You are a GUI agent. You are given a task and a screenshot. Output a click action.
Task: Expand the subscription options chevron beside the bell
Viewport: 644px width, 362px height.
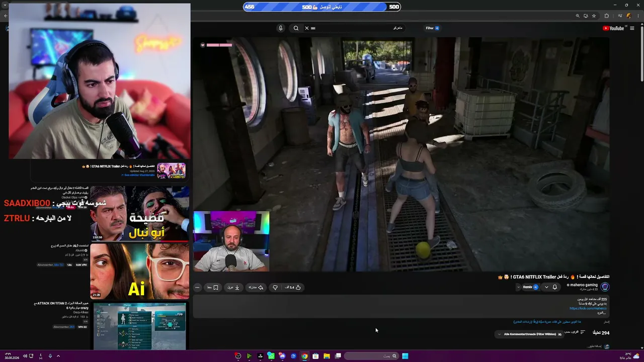546,287
